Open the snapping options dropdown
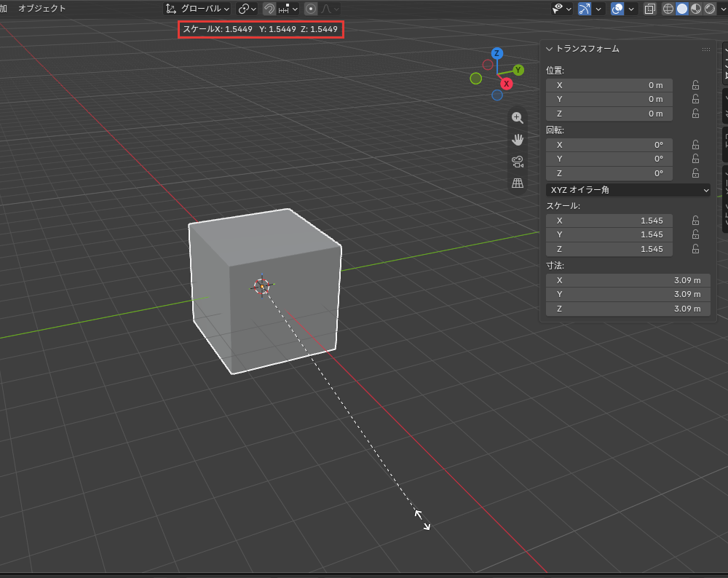This screenshot has height=578, width=728. click(288, 9)
